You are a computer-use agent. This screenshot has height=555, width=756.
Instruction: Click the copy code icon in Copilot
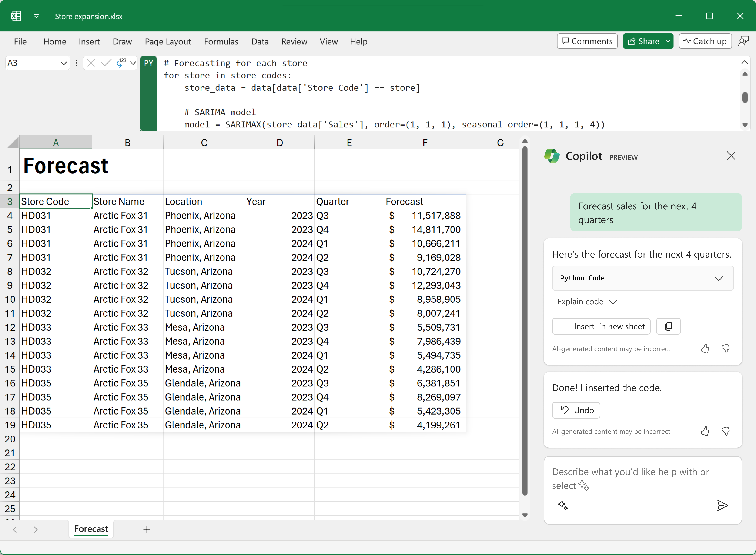point(668,326)
